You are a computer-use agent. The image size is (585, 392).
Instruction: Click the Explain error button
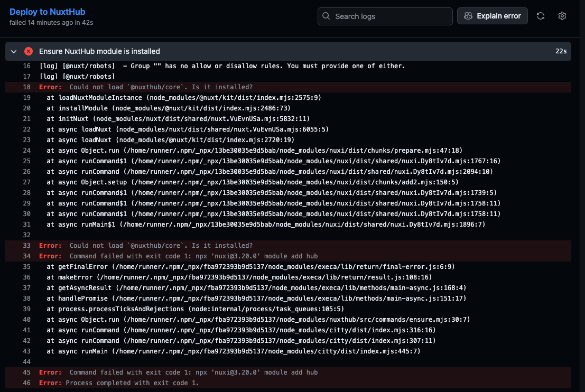click(x=492, y=16)
